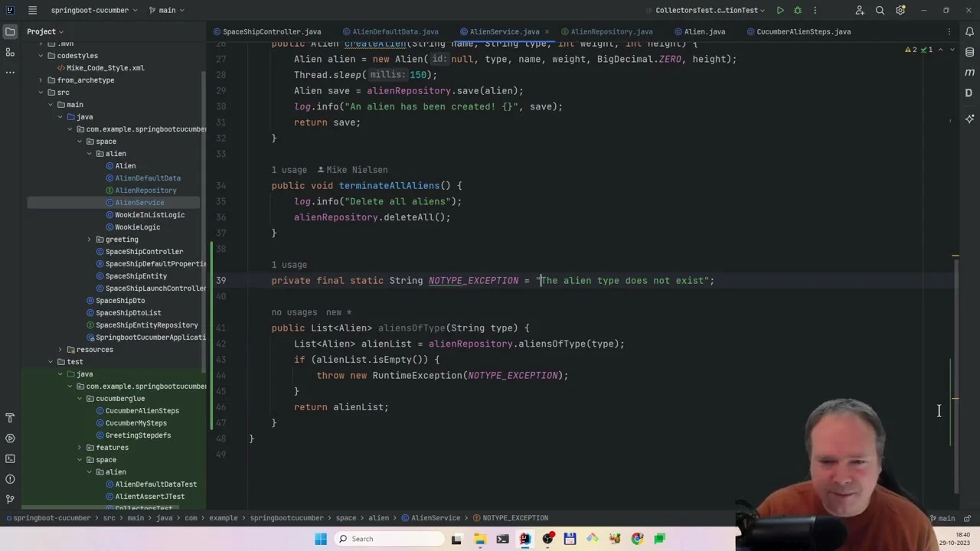The width and height of the screenshot is (980, 551).
Task: Open springboot-cucumber project dropdown
Action: tap(94, 10)
